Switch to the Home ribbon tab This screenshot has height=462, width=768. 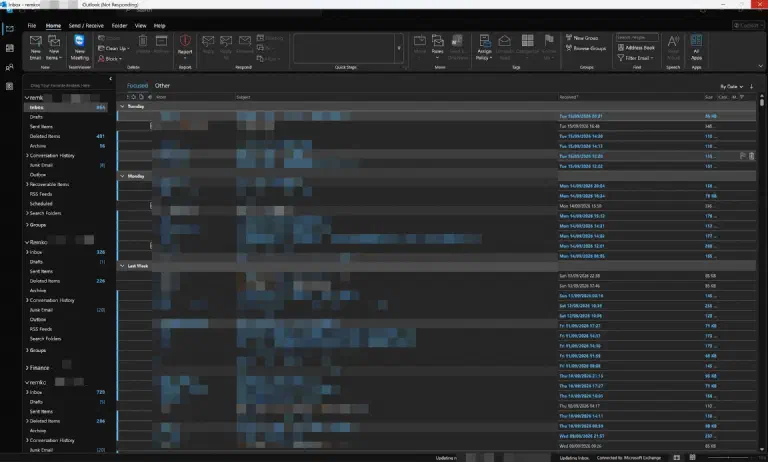coord(53,25)
